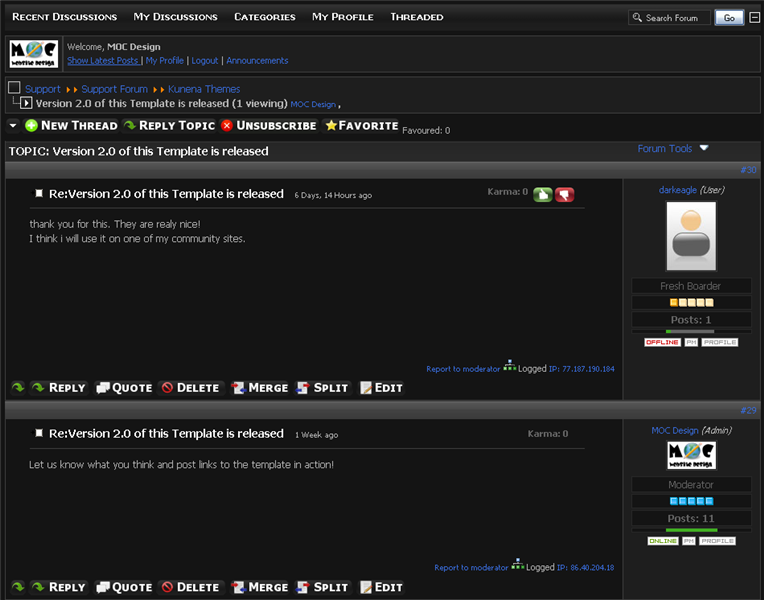The image size is (764, 600).
Task: Click the red Unsubscribe icon
Action: coord(227,126)
